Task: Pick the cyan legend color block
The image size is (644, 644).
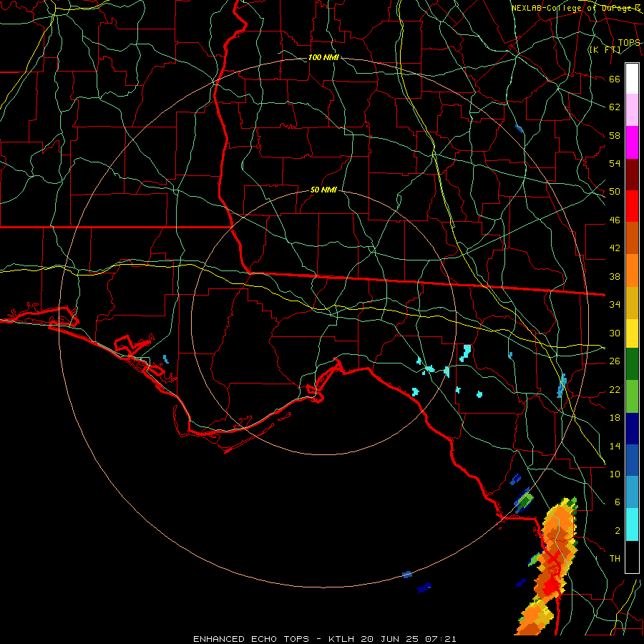Action: pyautogui.click(x=632, y=525)
